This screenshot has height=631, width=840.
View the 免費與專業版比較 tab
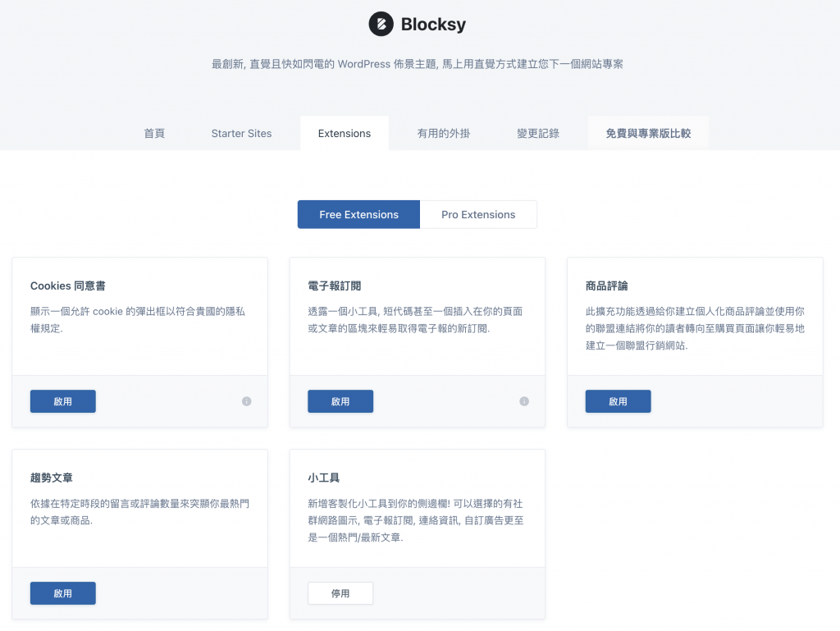point(648,134)
